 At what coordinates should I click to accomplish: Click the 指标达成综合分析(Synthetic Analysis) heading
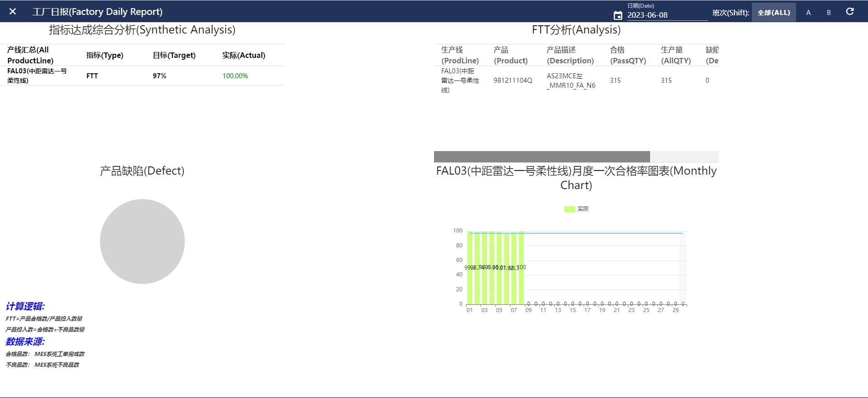[142, 30]
